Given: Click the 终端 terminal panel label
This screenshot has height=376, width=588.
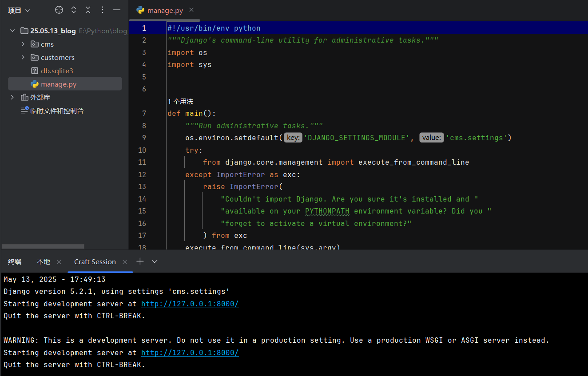Looking at the screenshot, I should tap(14, 262).
